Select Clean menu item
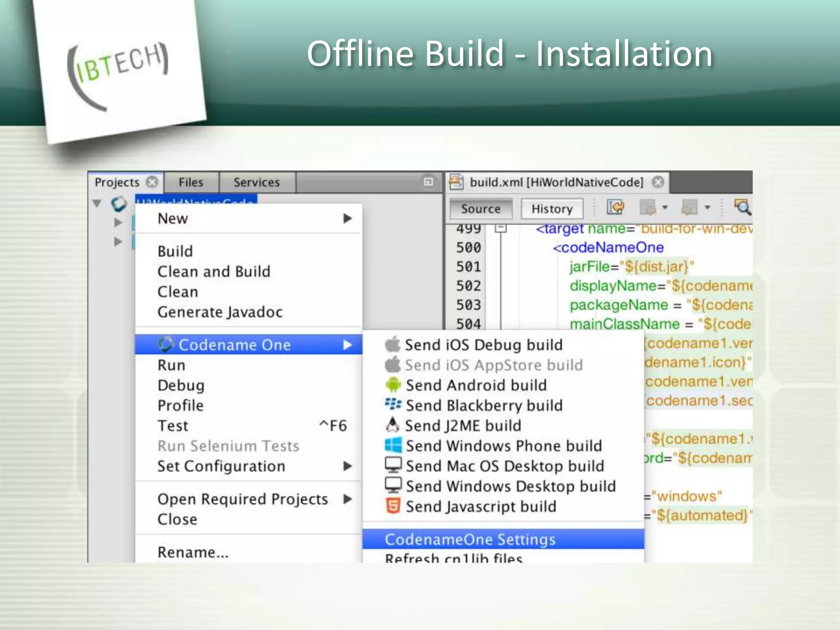Screen dimensions: 840x630 tap(249, 292)
